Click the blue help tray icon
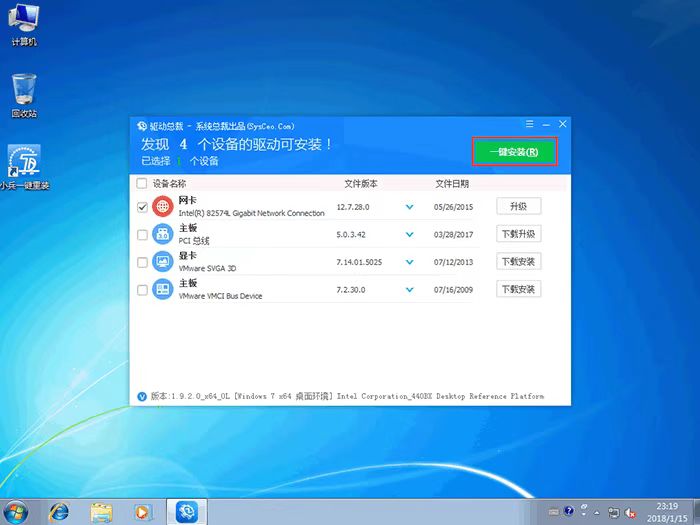 coord(569,511)
